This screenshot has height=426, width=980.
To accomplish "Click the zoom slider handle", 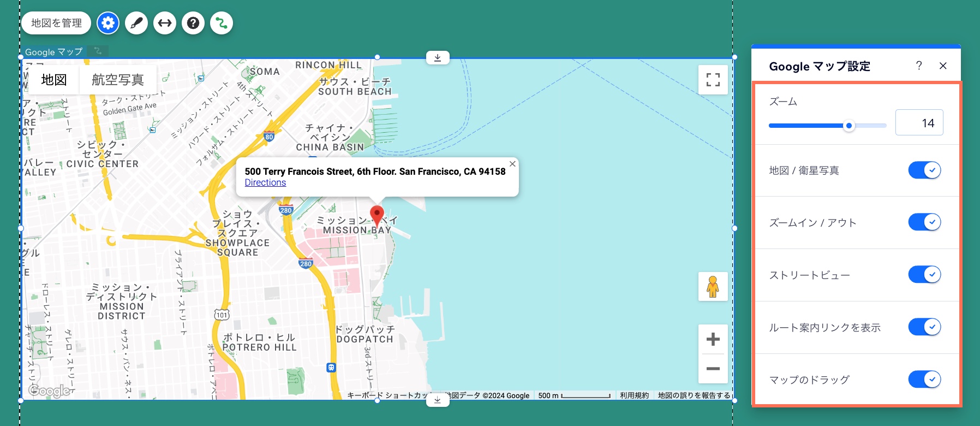I will pyautogui.click(x=848, y=126).
